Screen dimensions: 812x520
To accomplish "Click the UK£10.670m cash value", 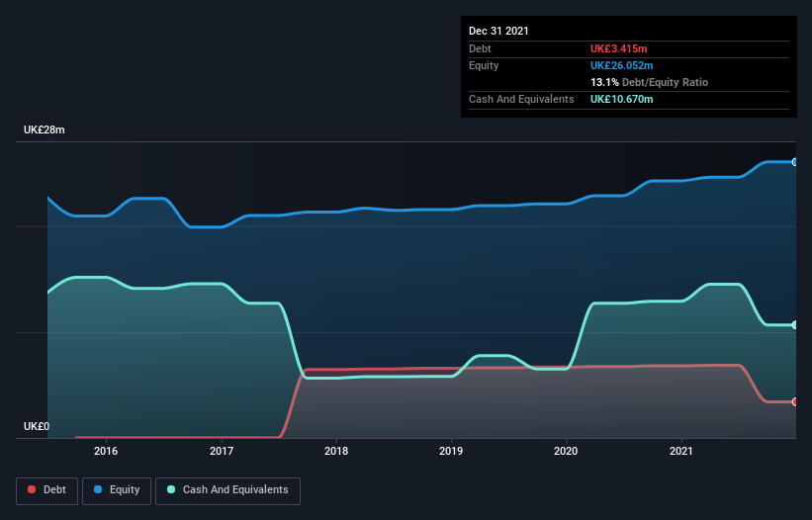I will click(621, 99).
